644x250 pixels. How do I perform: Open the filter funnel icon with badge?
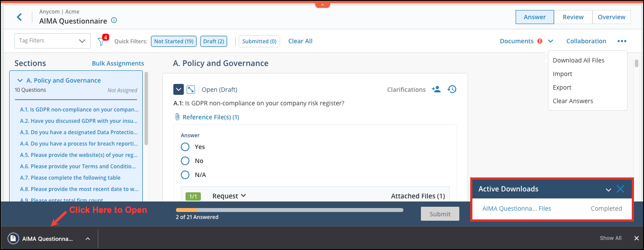point(101,42)
